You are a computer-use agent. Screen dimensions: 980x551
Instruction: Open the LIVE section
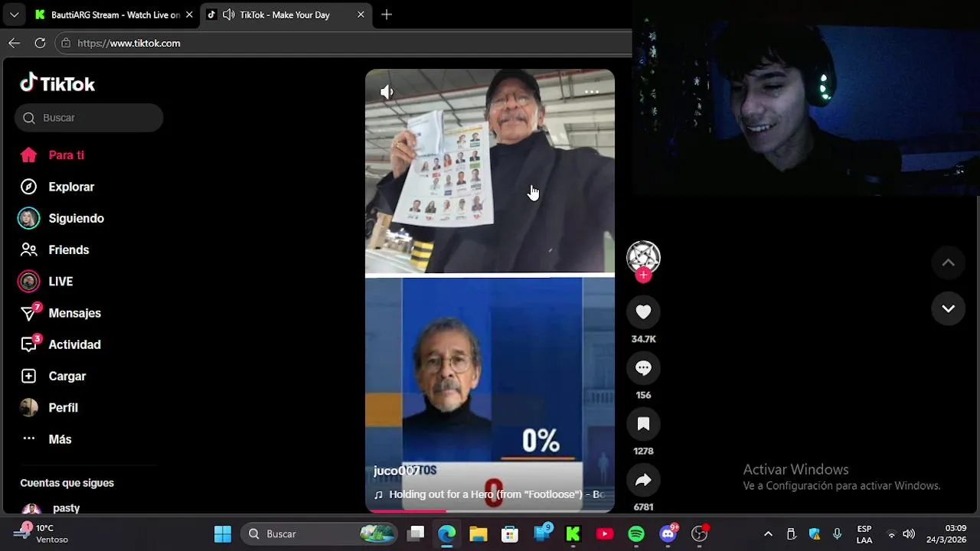(x=46, y=282)
